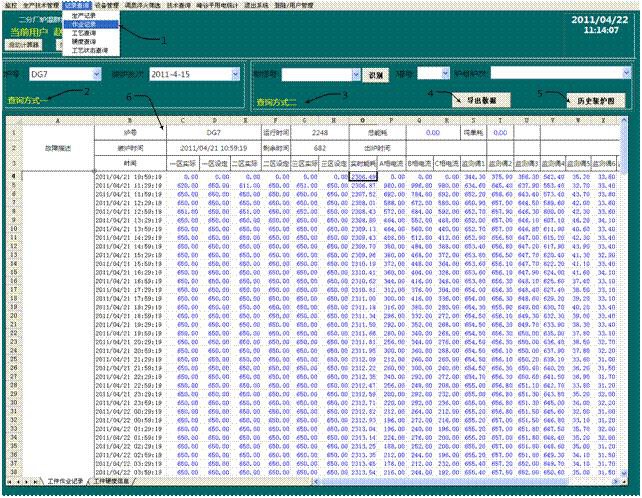Open the 设备管理 menu
Viewport: 642px width, 498px height.
[x=107, y=5]
